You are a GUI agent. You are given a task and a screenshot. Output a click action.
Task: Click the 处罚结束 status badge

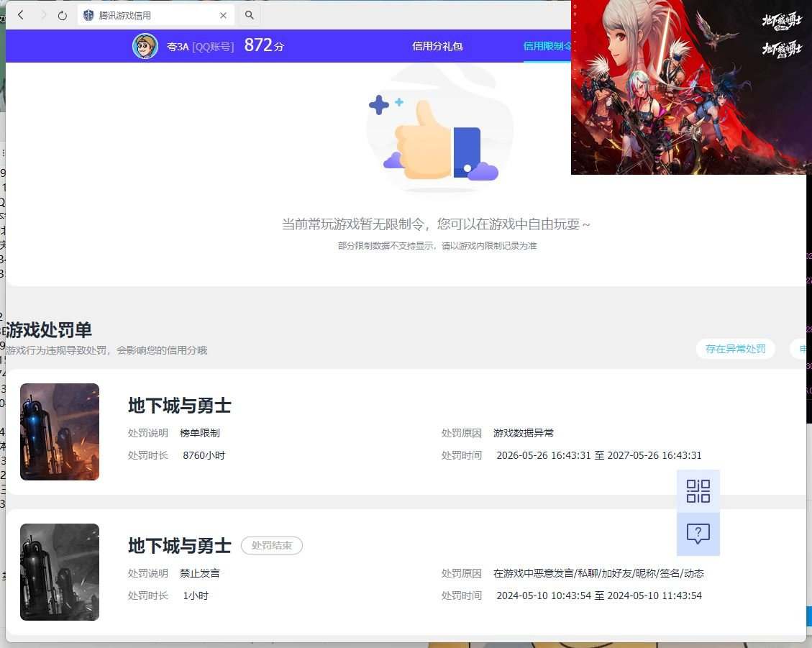(272, 545)
